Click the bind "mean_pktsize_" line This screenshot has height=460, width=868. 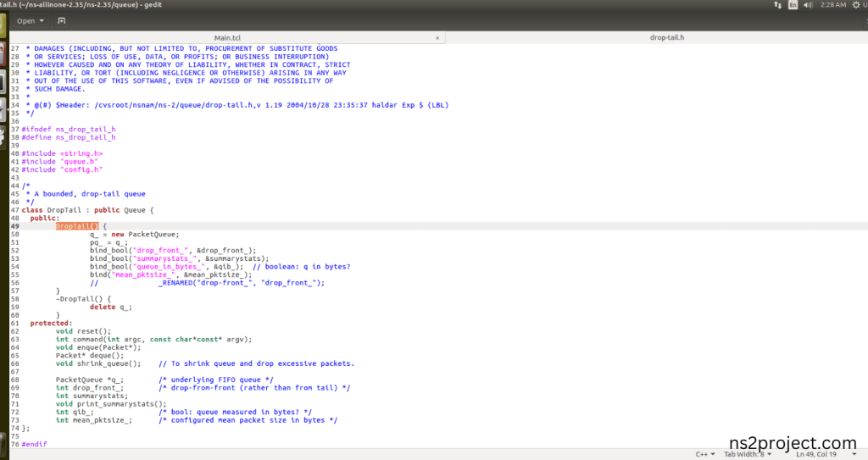click(170, 274)
